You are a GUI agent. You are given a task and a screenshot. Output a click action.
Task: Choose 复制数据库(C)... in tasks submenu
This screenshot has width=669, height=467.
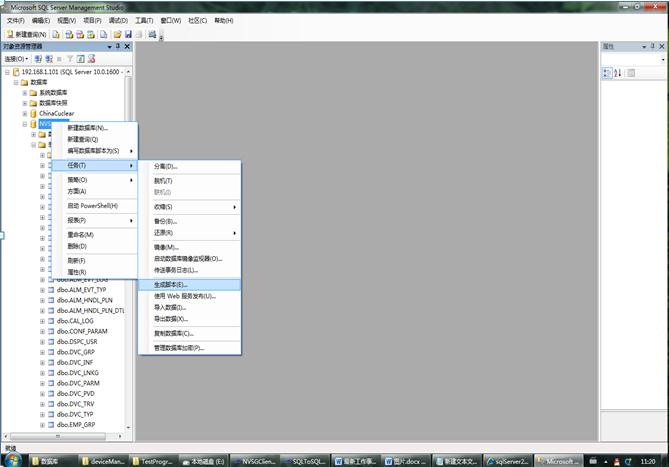click(189, 334)
